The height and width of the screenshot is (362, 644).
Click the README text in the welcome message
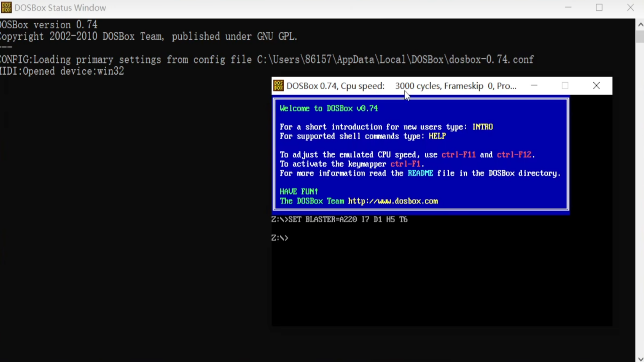tap(420, 173)
